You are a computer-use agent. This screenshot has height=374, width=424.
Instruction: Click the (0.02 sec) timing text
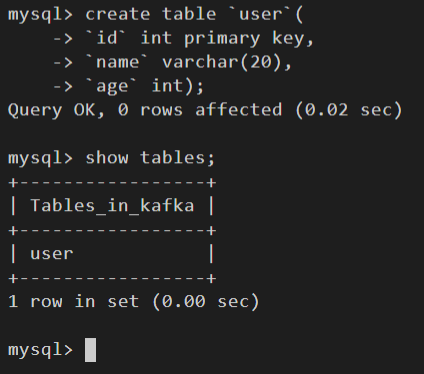[349, 110]
